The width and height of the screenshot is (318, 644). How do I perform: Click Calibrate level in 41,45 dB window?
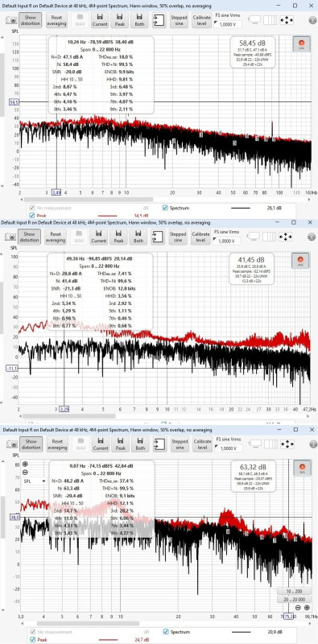(x=200, y=237)
